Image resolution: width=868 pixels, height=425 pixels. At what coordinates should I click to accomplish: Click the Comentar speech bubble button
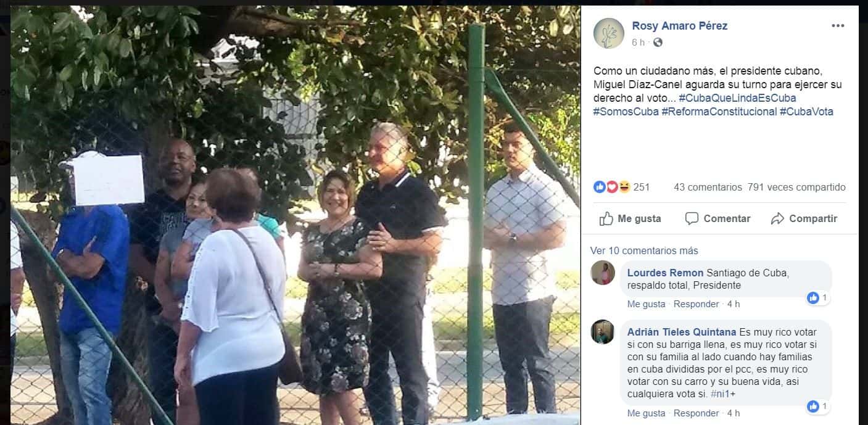717,218
